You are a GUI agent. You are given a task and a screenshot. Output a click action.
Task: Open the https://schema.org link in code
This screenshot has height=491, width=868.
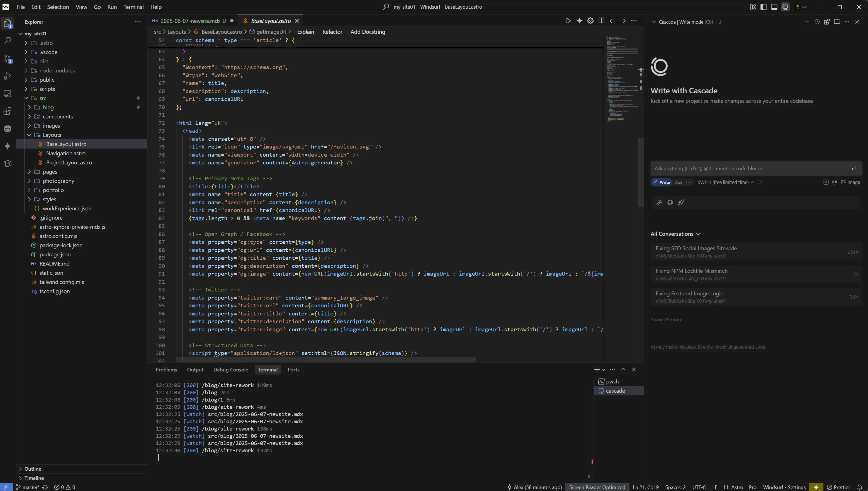click(253, 67)
